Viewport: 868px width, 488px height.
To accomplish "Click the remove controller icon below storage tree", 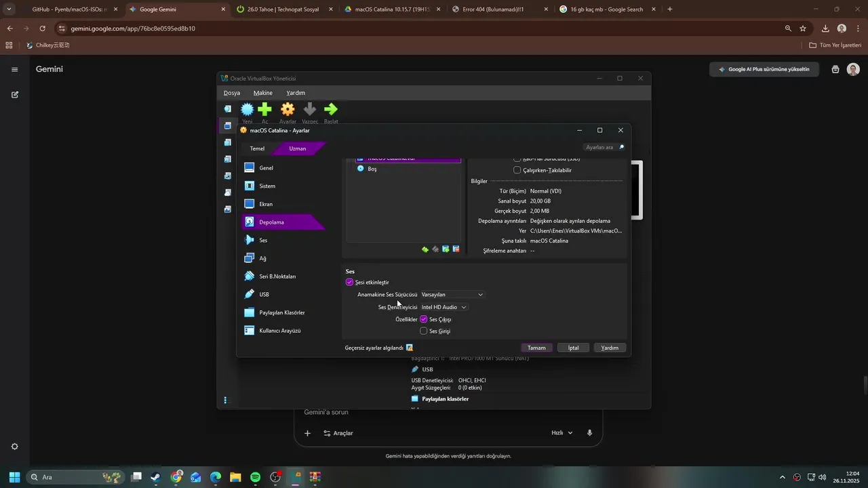I will pos(435,249).
